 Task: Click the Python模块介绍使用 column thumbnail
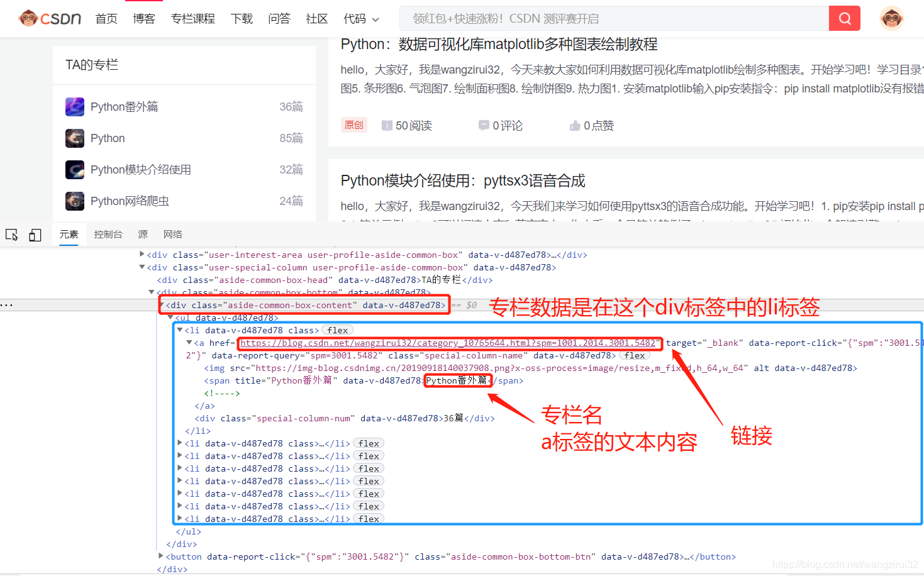75,170
